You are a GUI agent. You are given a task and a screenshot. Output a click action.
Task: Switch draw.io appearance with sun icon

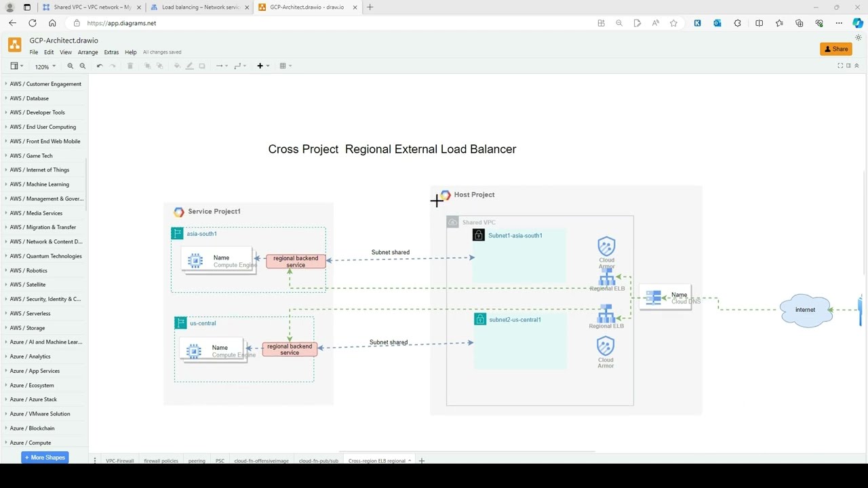pyautogui.click(x=859, y=38)
